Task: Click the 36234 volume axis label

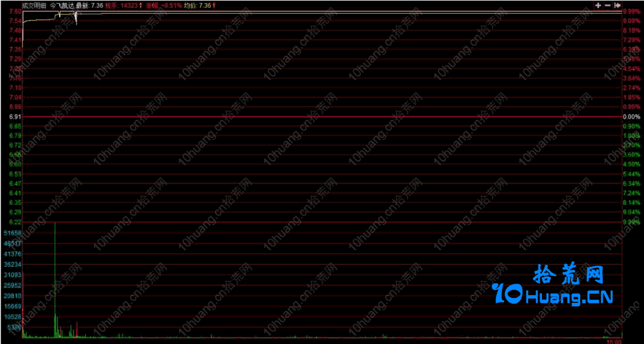Action: (12, 265)
